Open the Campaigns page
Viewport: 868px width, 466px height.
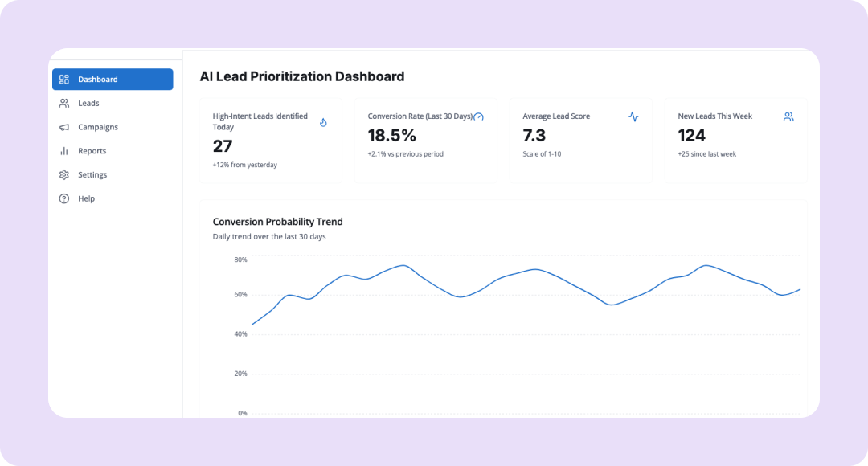click(x=97, y=127)
